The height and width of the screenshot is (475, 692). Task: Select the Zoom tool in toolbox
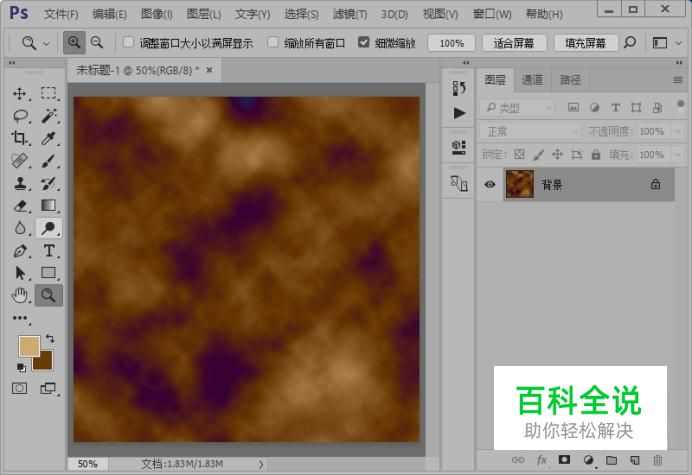click(x=49, y=295)
